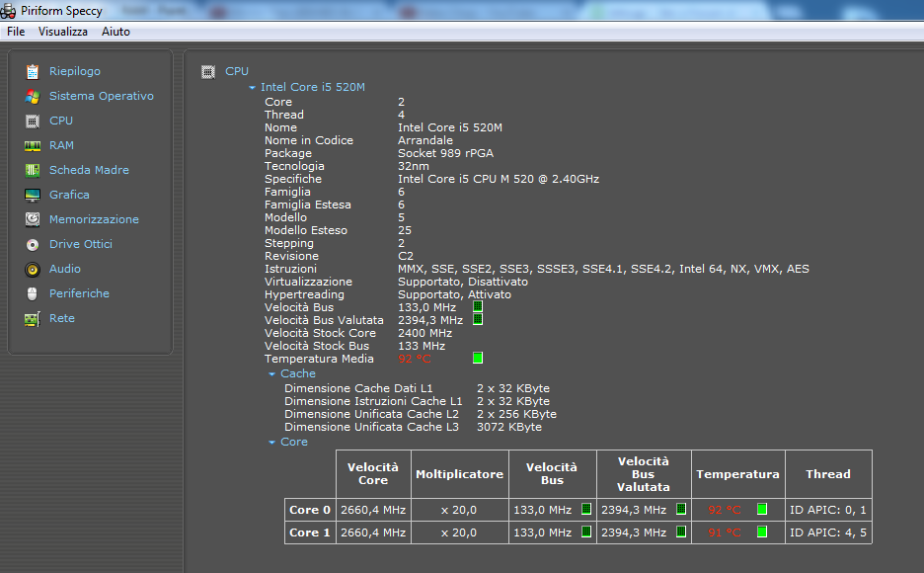
Task: Click the Core 0 Velocità Bus tray icon
Action: [x=586, y=509]
